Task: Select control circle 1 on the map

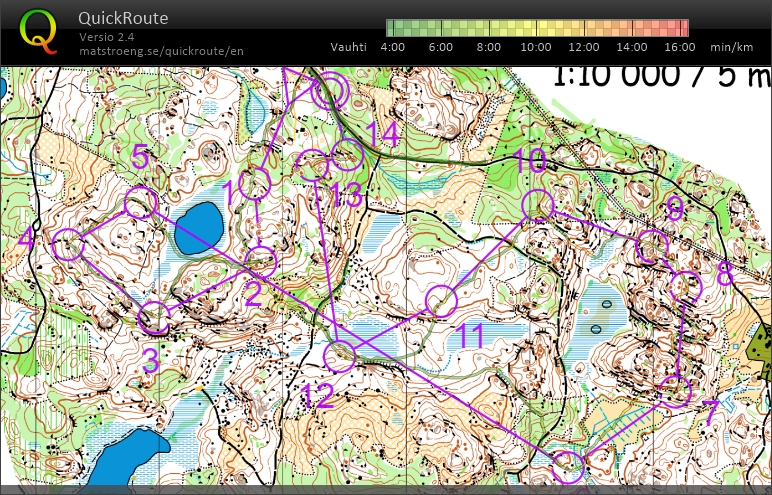Action: [x=255, y=184]
